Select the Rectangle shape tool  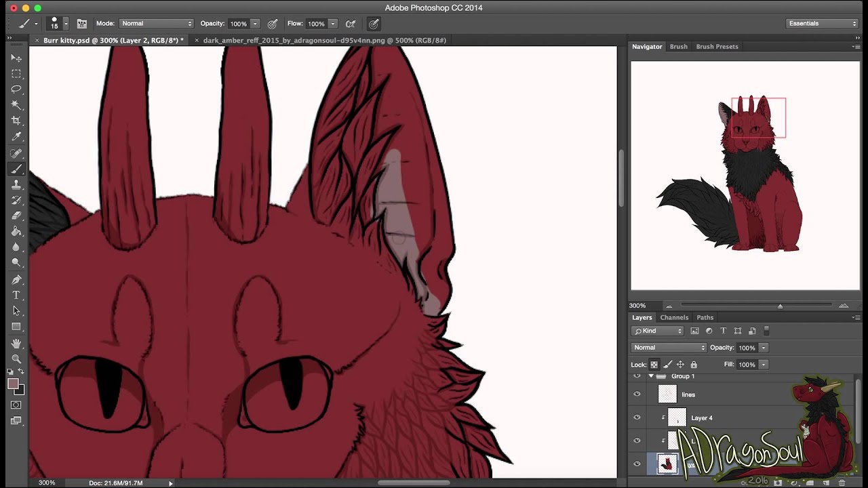(16, 326)
